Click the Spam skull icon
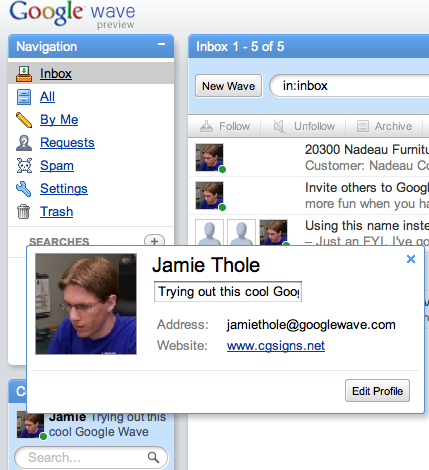The width and height of the screenshot is (429, 470). [24, 166]
